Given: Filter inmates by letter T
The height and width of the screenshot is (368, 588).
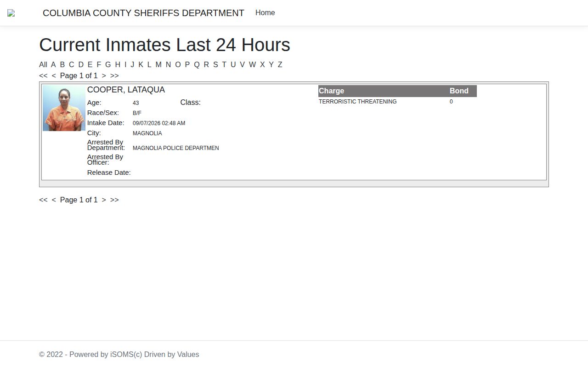Looking at the screenshot, I should 224,65.
